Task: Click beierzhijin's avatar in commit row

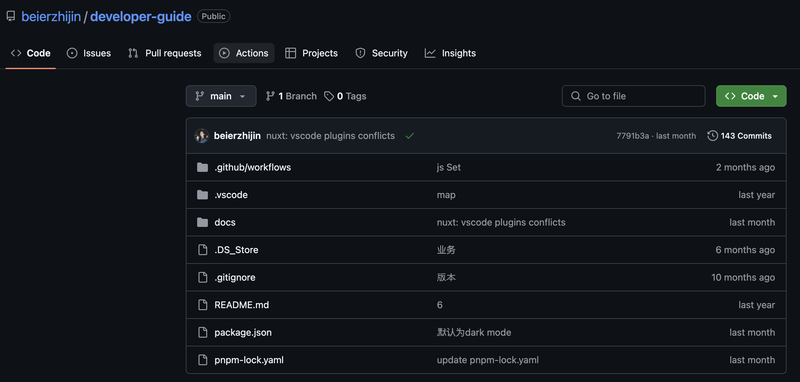Action: [x=202, y=136]
